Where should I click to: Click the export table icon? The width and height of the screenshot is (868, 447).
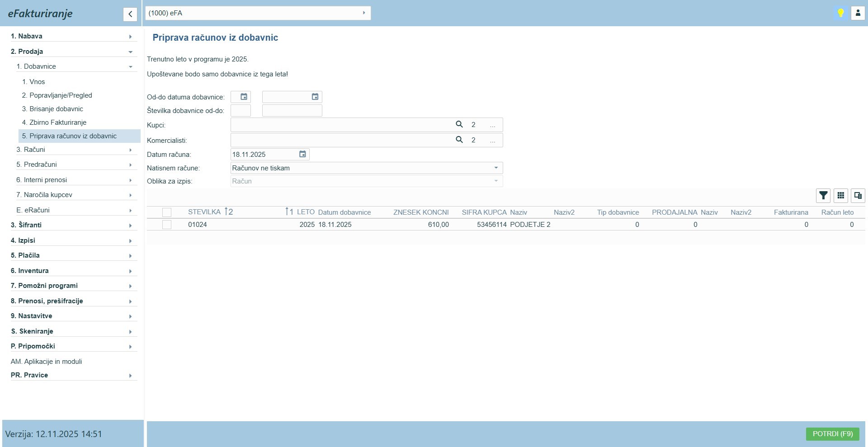[x=858, y=196]
